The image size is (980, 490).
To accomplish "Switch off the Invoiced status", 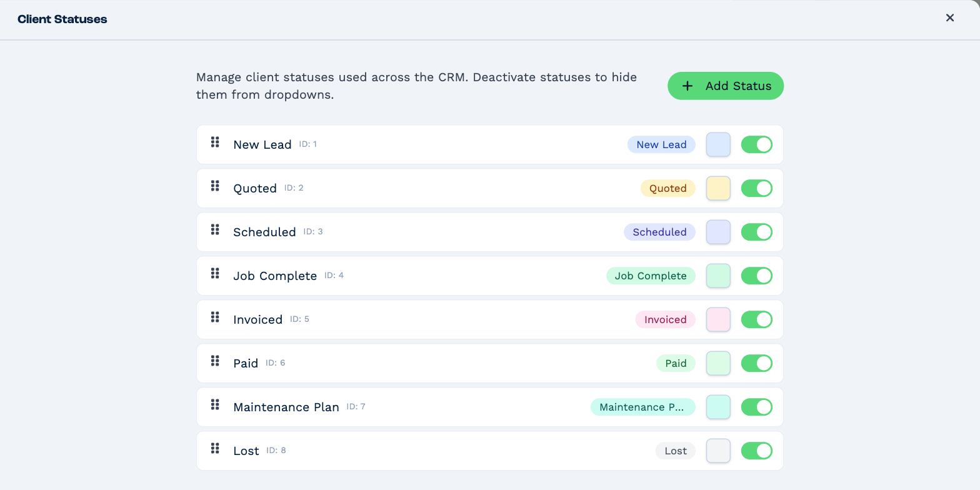I will pyautogui.click(x=757, y=319).
